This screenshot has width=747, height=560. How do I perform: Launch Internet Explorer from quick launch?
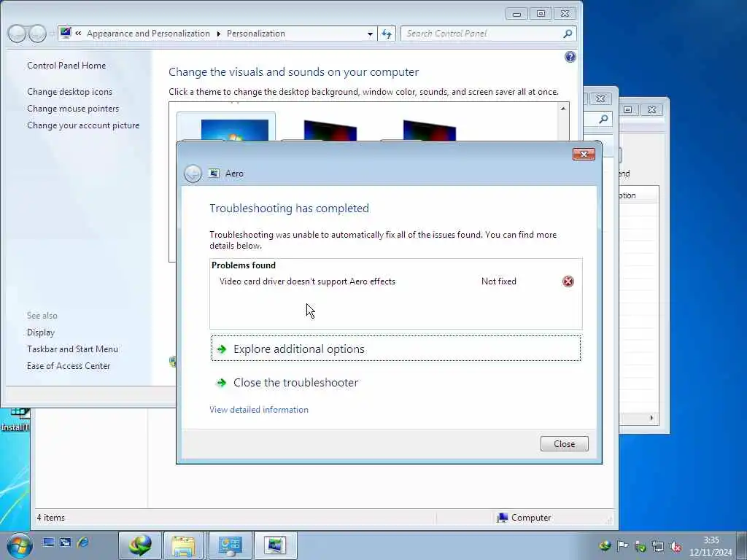tap(83, 542)
